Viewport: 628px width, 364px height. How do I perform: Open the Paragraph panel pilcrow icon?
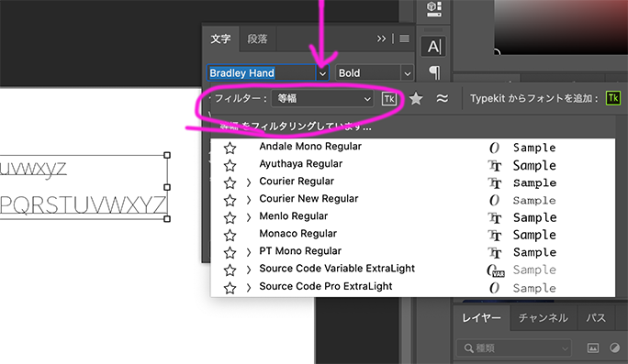click(x=434, y=72)
